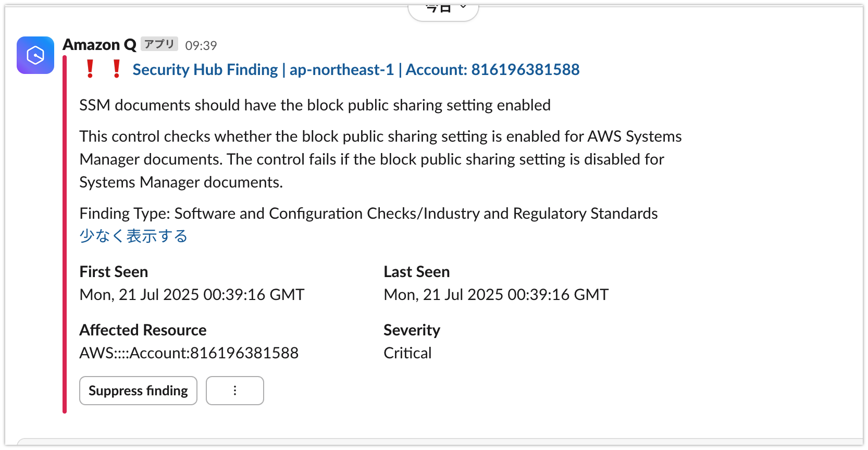Click the Affected Resource account value
Image resolution: width=868 pixels, height=450 pixels.
pos(189,353)
